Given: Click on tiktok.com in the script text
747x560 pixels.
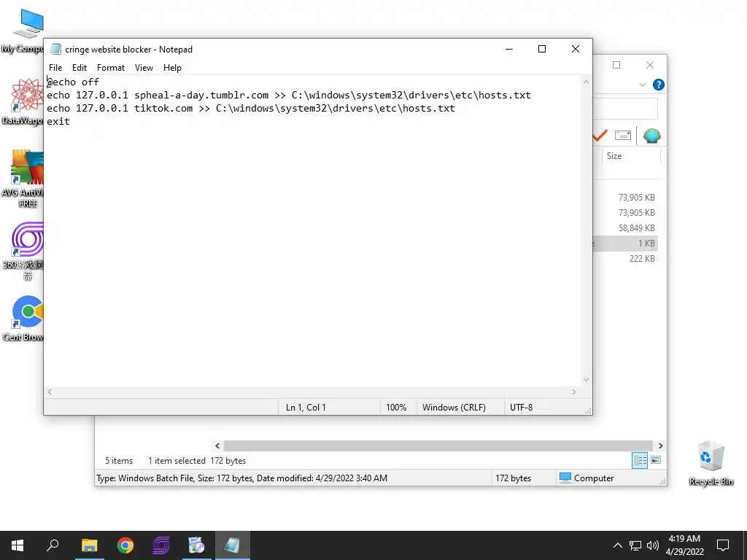Looking at the screenshot, I should 163,109.
